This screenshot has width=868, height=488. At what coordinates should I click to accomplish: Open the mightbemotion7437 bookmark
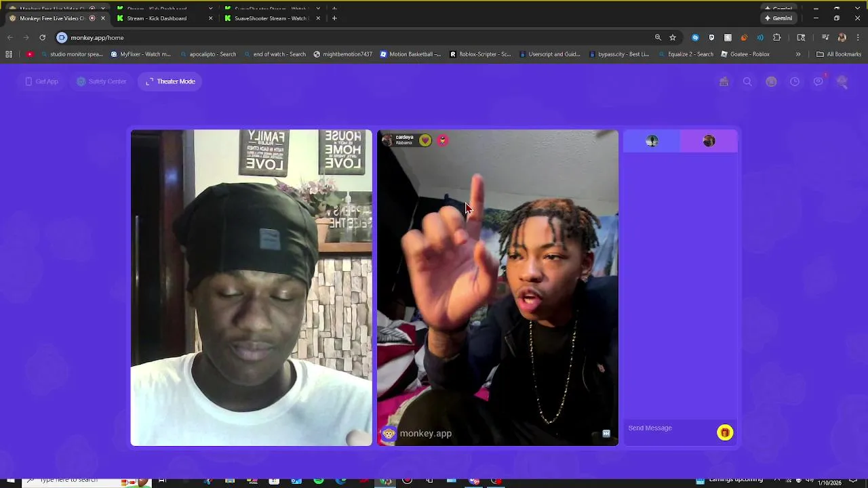pyautogui.click(x=342, y=54)
